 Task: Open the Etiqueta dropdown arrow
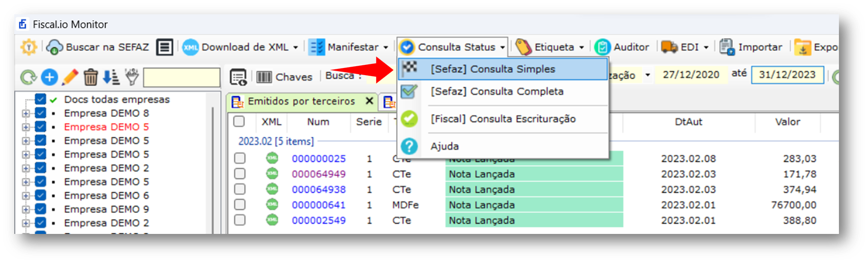click(x=582, y=47)
